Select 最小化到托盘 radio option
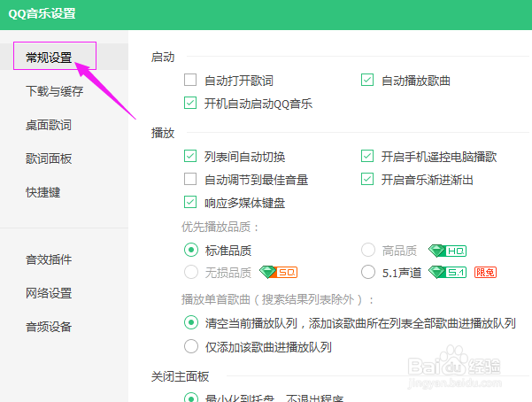This screenshot has height=402, width=532. 191,398
